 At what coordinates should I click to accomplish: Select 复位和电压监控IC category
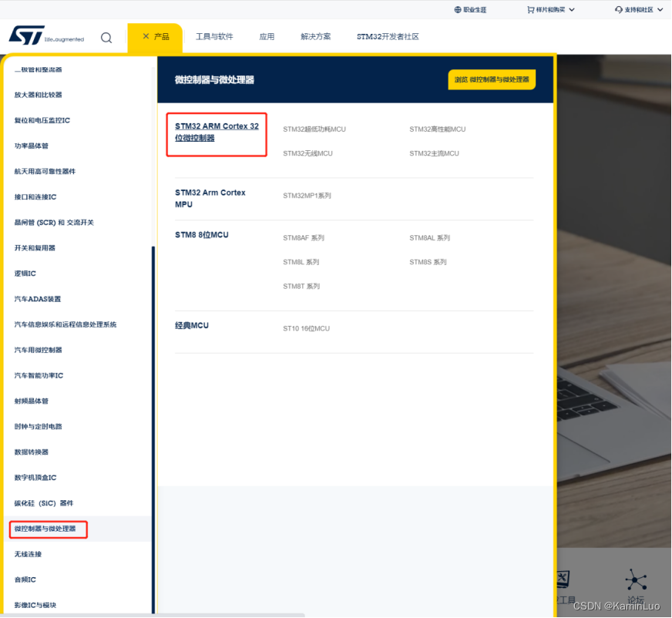[42, 120]
